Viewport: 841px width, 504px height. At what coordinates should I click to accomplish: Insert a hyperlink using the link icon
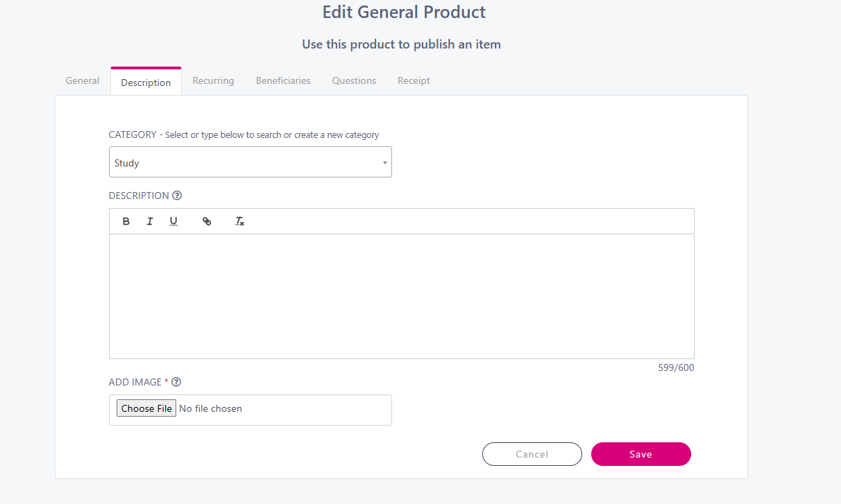(207, 221)
